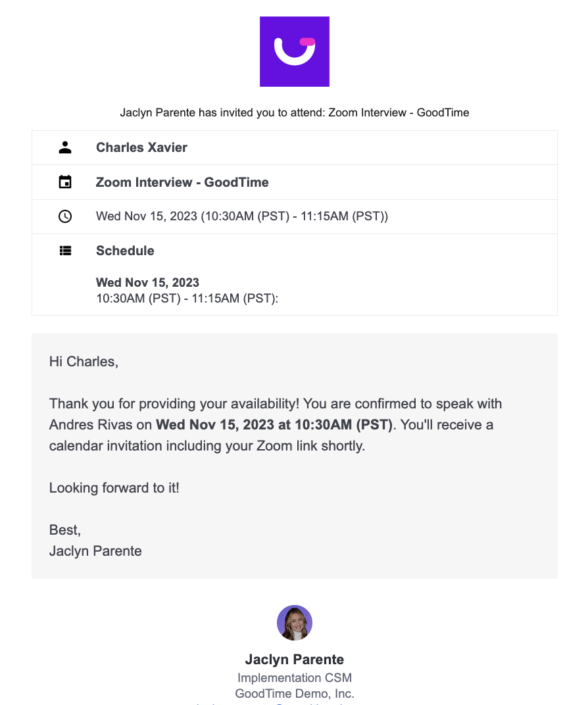The height and width of the screenshot is (705, 588).
Task: Click the bold Jaclyn Parente signature name
Action: [294, 659]
